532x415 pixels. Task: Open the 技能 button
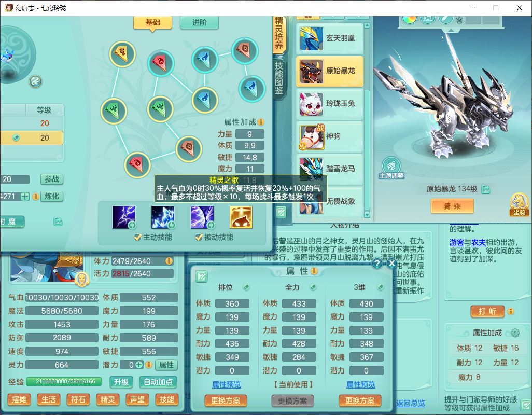click(x=166, y=400)
